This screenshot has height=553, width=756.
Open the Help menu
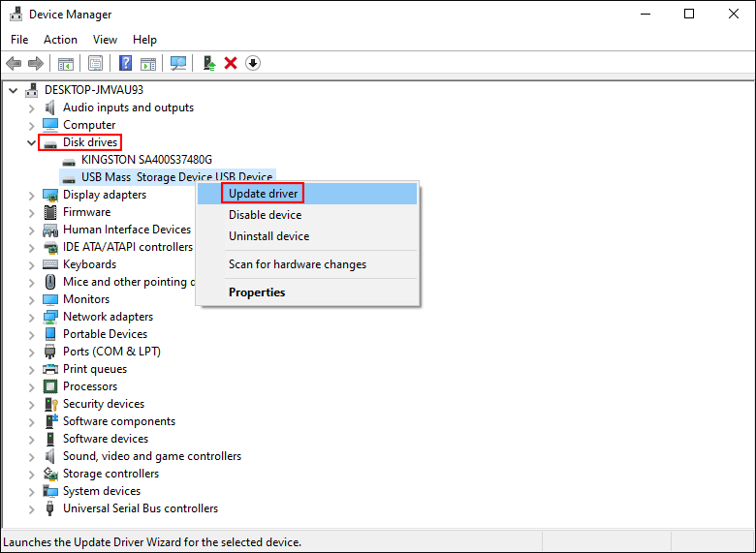pyautogui.click(x=144, y=40)
